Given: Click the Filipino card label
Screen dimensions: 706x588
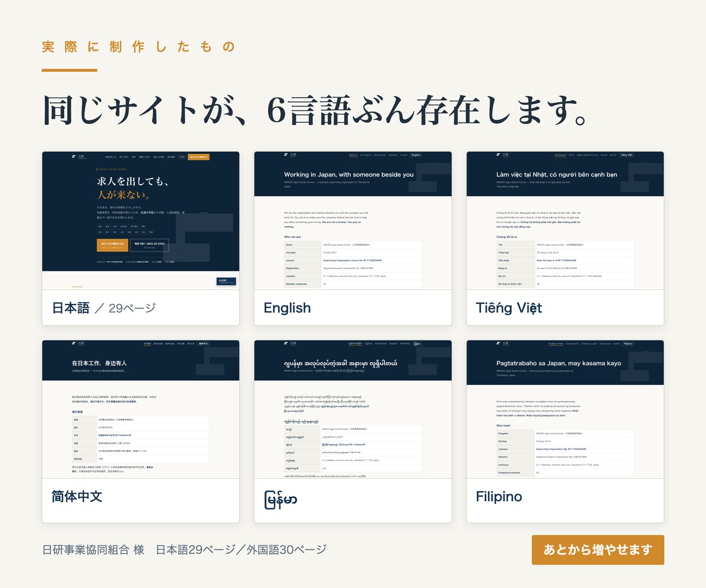Looking at the screenshot, I should 499,497.
